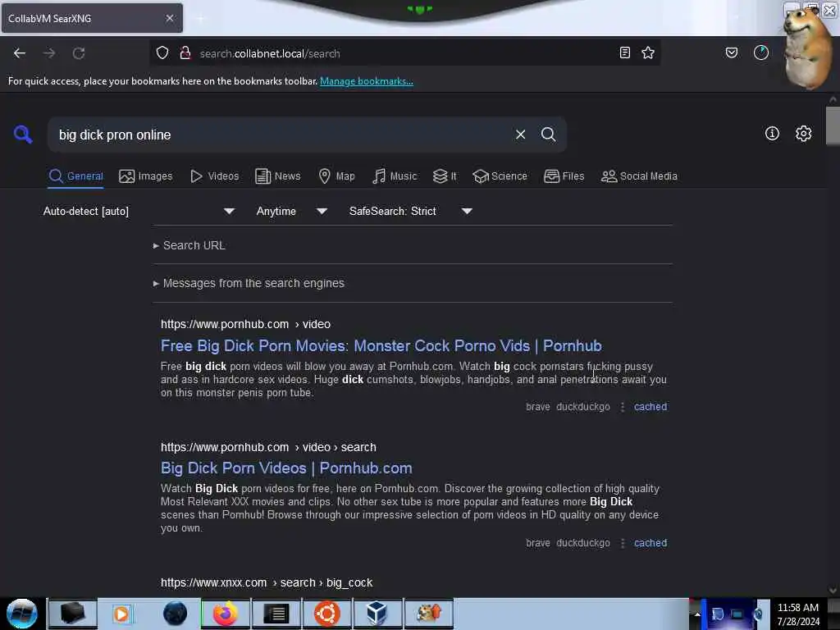Viewport: 840px width, 630px height.
Task: Click the SearXNG magnifier logo
Action: coord(22,134)
